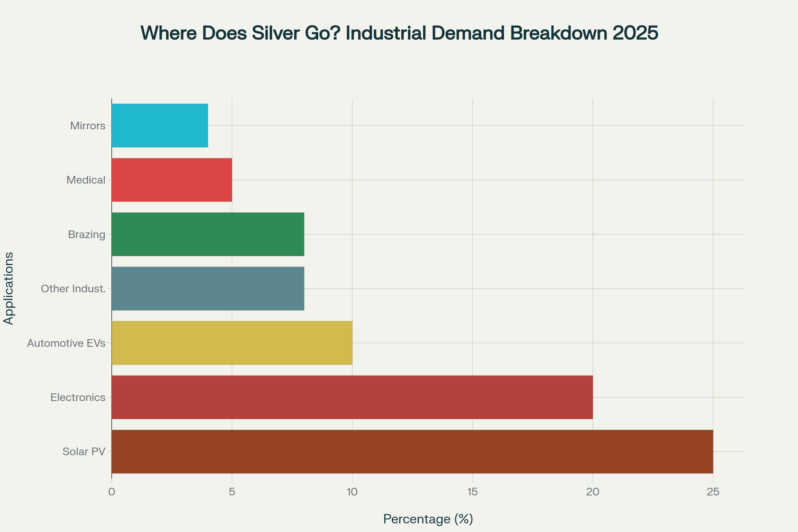Click the Solar PV axis label
The height and width of the screenshot is (532, 798).
(x=84, y=452)
